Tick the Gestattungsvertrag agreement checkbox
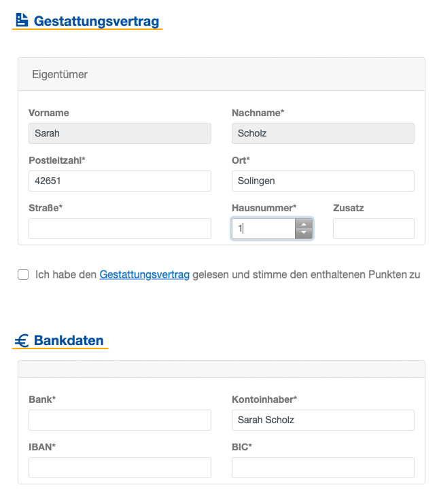The height and width of the screenshot is (504, 437). (x=23, y=274)
